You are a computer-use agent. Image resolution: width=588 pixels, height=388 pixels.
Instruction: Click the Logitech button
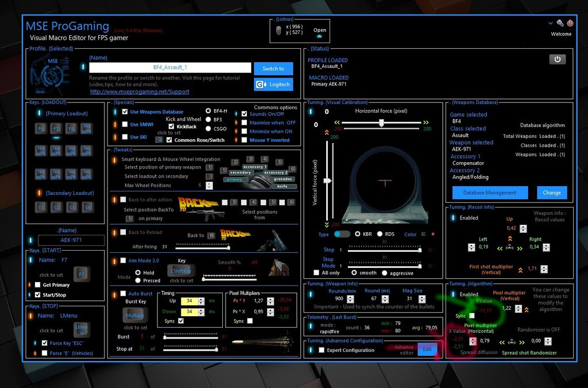[273, 84]
